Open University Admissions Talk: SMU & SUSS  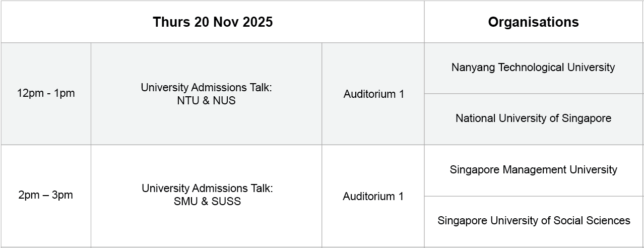click(x=207, y=195)
